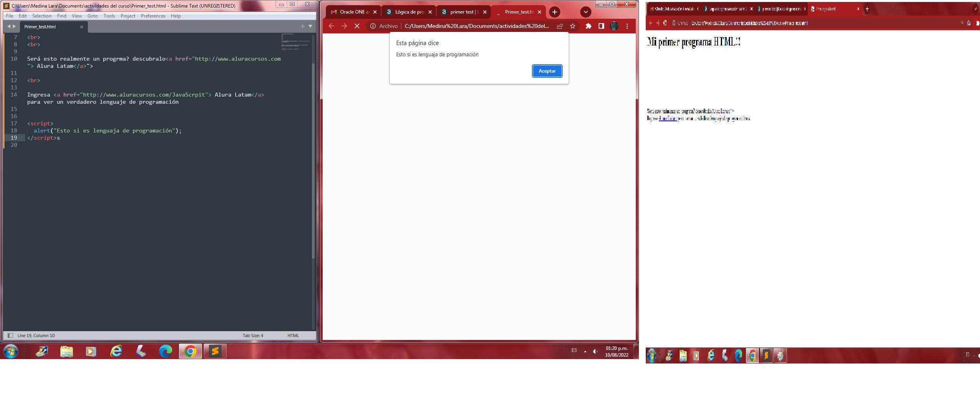980x399 pixels.
Task: Go to previous tab with Sublime's left arrow
Action: pyautogui.click(x=9, y=26)
